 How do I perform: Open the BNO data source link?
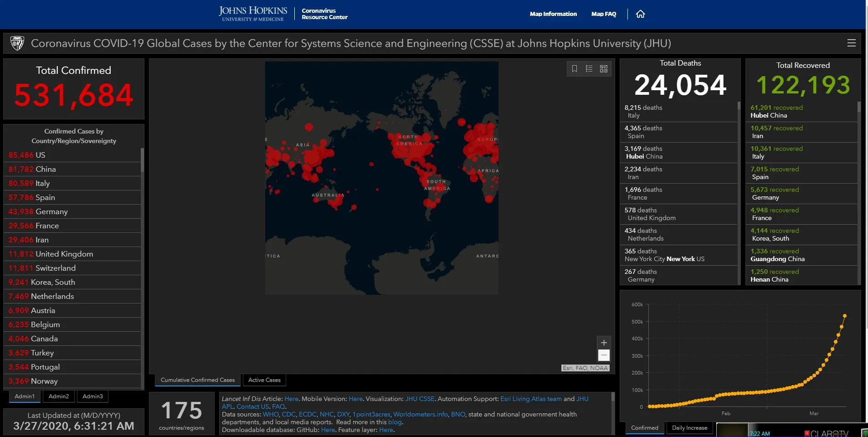(458, 414)
